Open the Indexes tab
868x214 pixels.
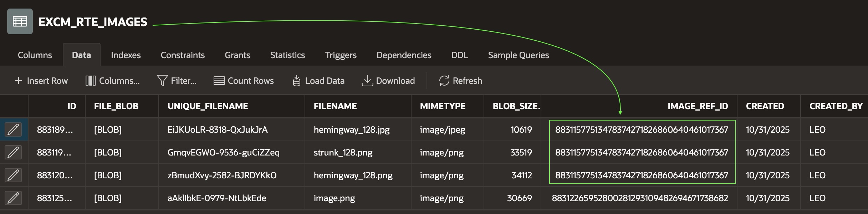126,55
